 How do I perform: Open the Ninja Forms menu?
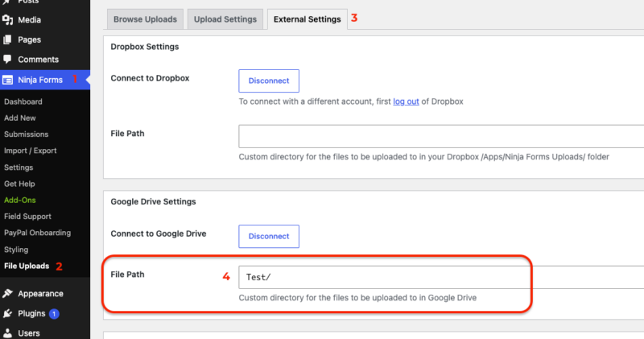(40, 80)
